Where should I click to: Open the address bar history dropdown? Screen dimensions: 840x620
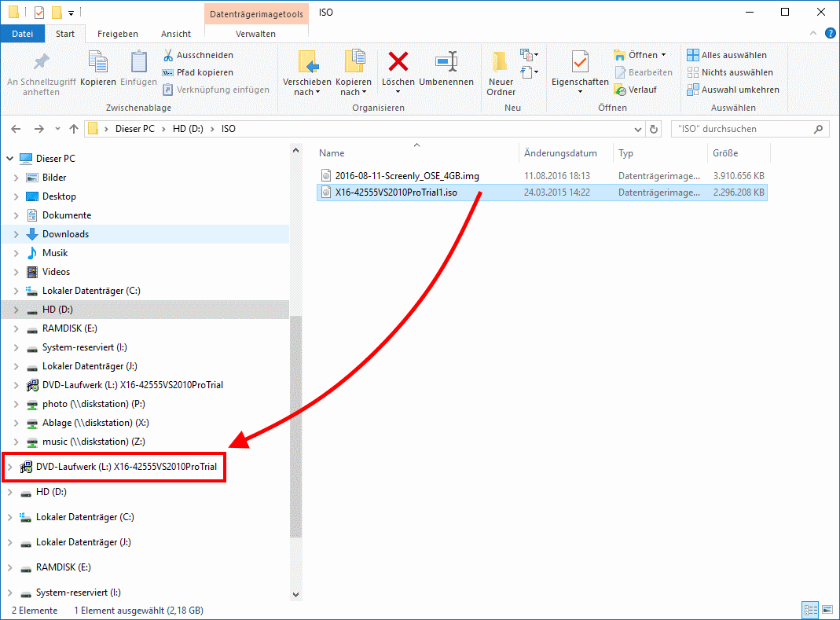[638, 129]
